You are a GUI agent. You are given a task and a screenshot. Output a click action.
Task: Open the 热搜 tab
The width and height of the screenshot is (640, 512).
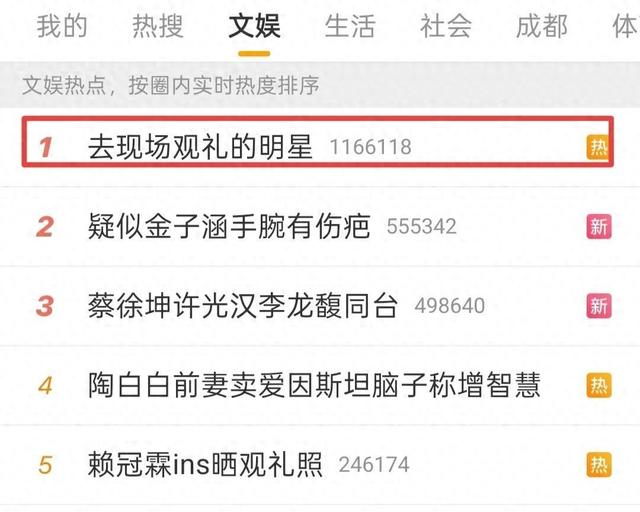(x=158, y=27)
